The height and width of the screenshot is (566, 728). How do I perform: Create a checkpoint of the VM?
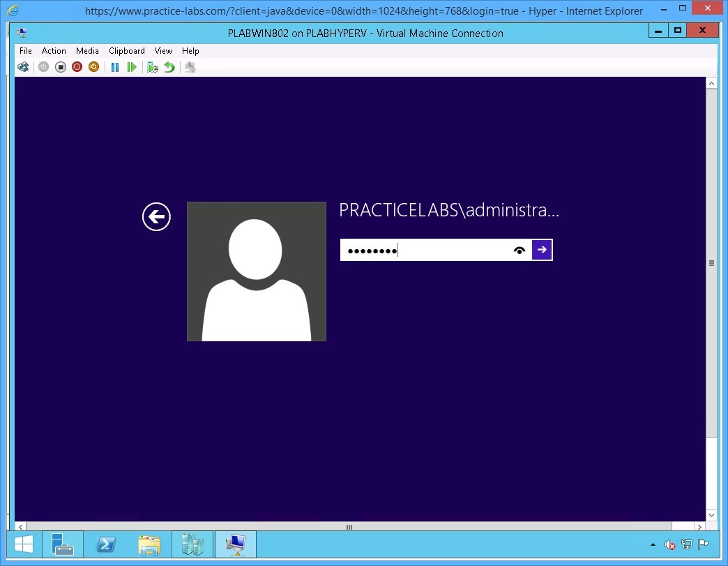pyautogui.click(x=152, y=66)
